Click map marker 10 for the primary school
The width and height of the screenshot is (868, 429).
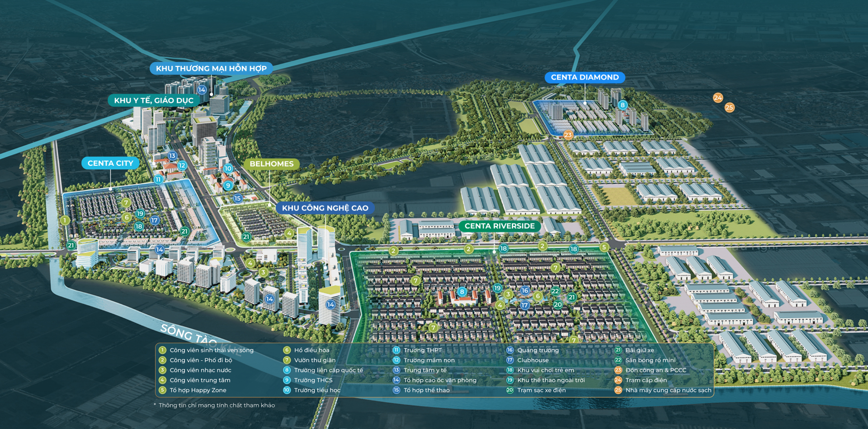pos(228,168)
